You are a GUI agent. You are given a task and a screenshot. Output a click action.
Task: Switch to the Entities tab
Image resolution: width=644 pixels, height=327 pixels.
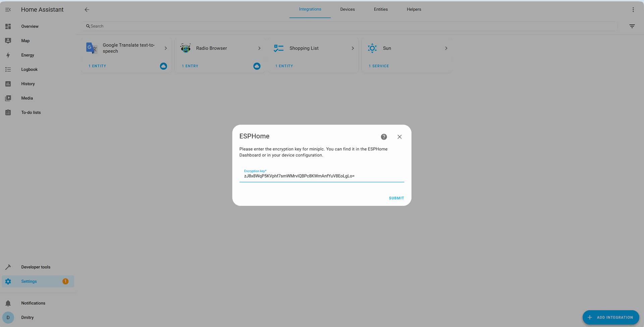(x=381, y=9)
